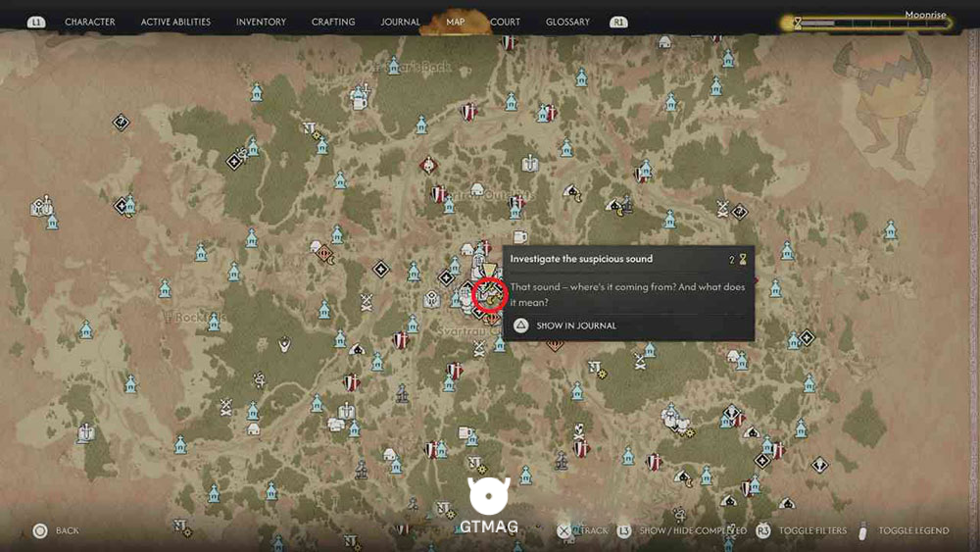Open the Glossary tab

(x=567, y=22)
